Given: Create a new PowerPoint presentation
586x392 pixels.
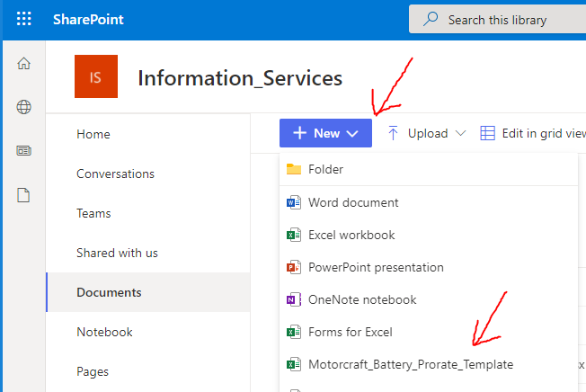Looking at the screenshot, I should pos(429,267).
